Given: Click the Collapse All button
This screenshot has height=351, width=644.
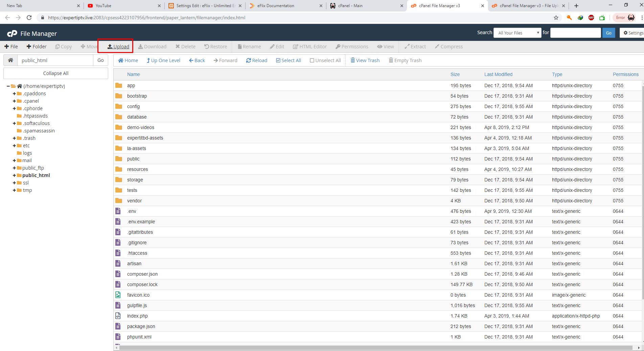Looking at the screenshot, I should [56, 73].
